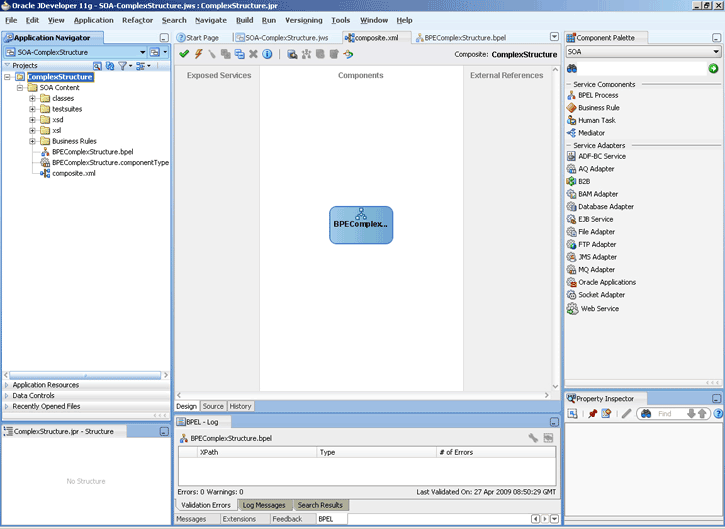
Task: Pick the Web Service adapter
Action: tap(599, 309)
